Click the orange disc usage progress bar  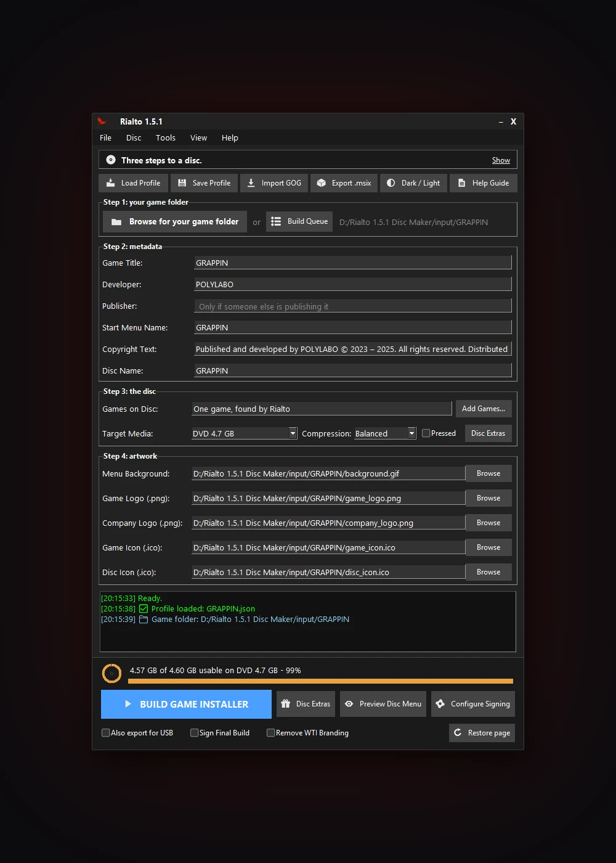point(320,681)
